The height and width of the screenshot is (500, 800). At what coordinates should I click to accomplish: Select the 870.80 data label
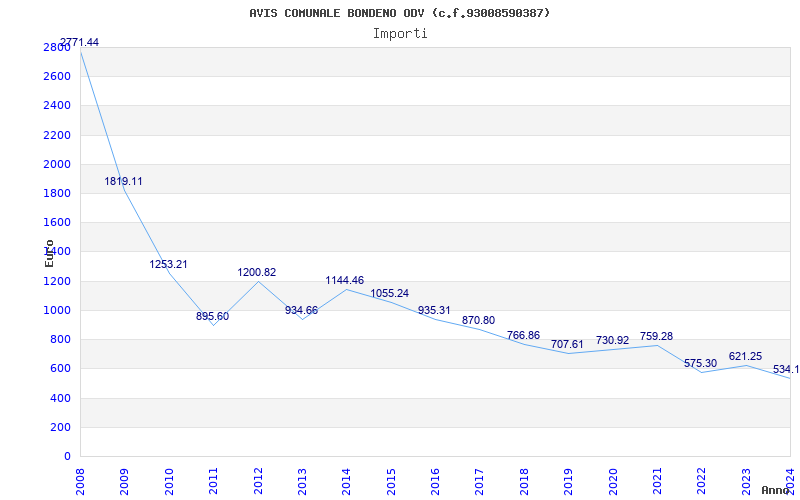[479, 320]
